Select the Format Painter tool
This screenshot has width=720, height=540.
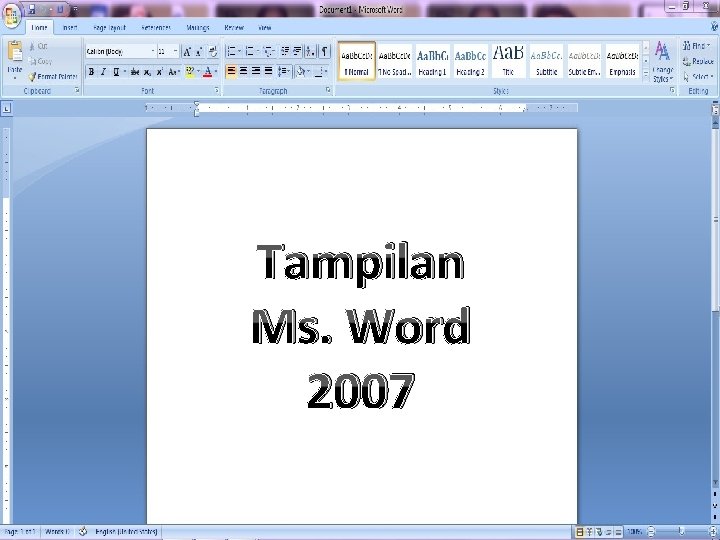point(53,77)
